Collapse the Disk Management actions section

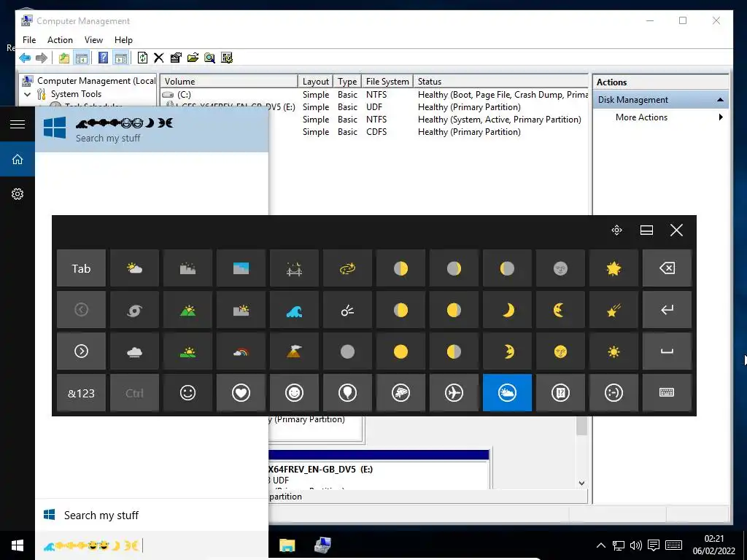click(720, 99)
